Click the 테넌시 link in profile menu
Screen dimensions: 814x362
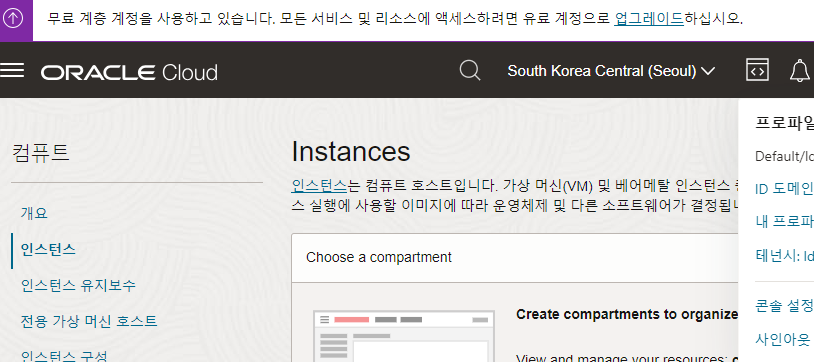[x=784, y=256]
